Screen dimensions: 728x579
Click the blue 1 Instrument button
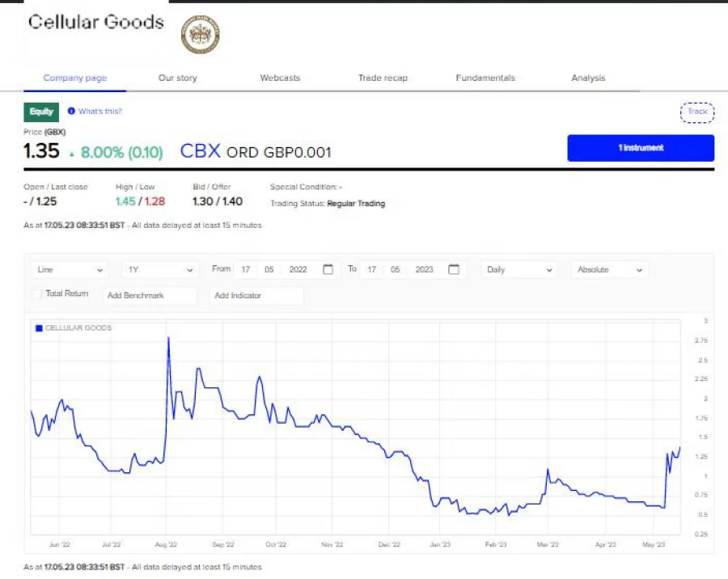(x=640, y=148)
